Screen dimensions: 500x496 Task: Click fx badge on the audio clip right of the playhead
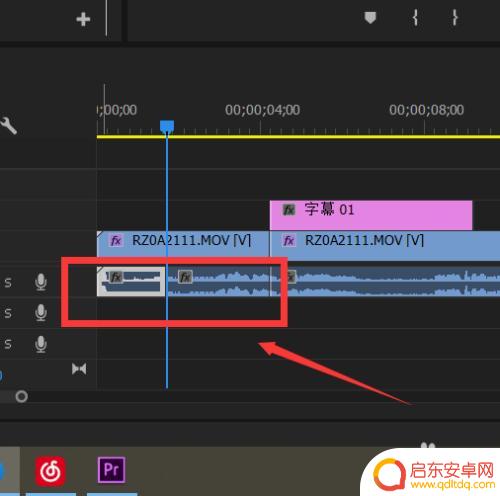185,277
